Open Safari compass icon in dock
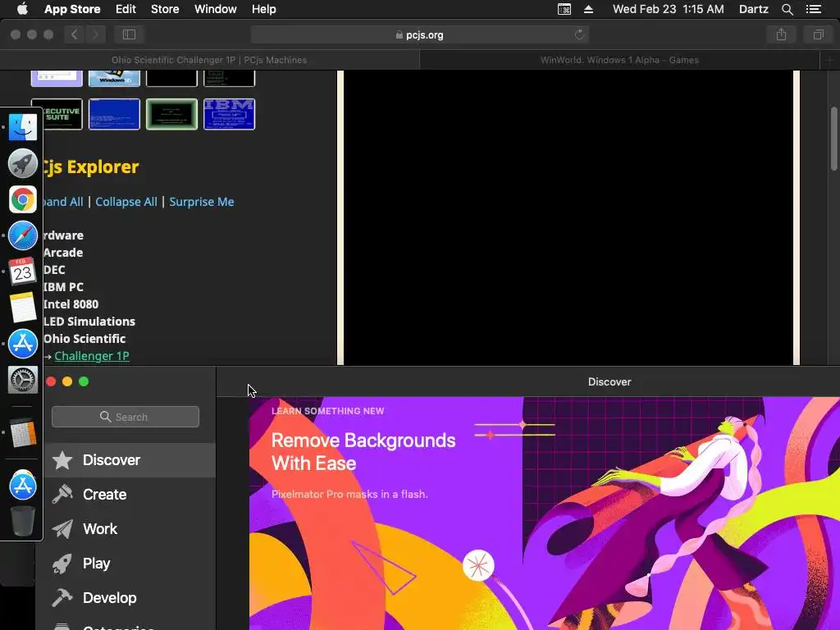Screen dimensions: 840x630 tap(22, 235)
